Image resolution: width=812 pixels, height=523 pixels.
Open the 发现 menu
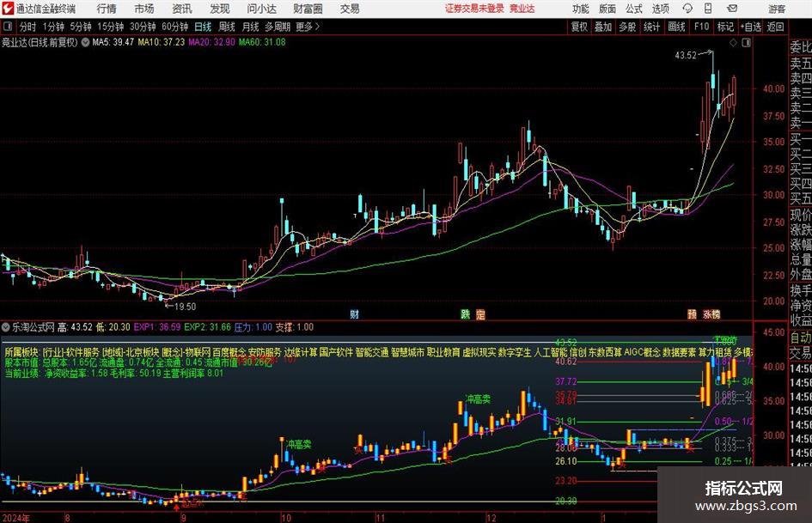[x=220, y=9]
